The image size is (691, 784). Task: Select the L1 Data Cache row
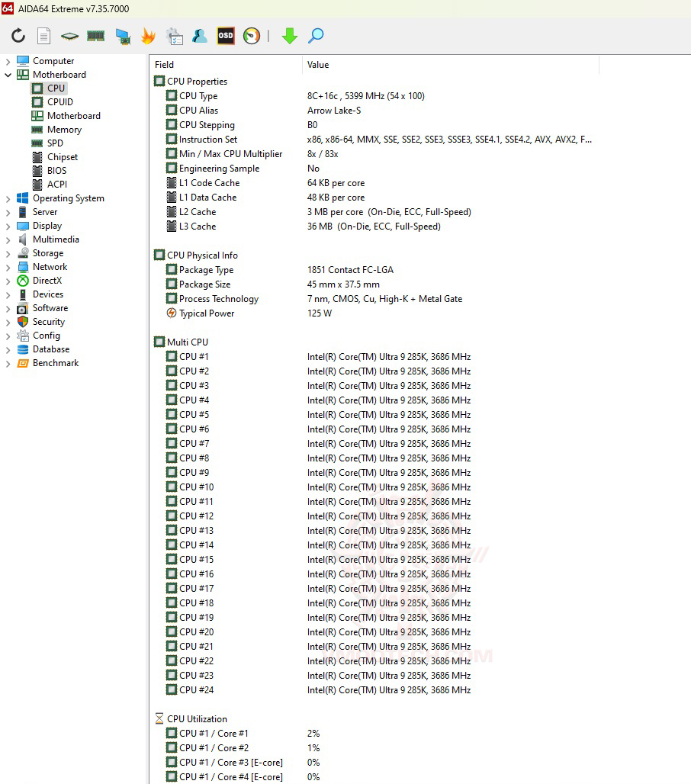[374, 197]
